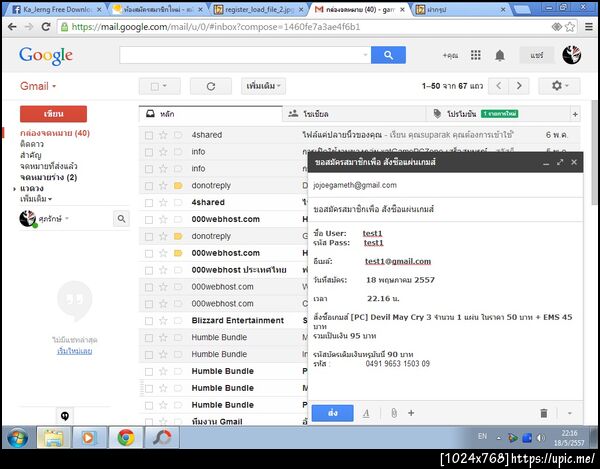
Task: Open the select-all checkbox dropdown
Action: click(x=159, y=86)
